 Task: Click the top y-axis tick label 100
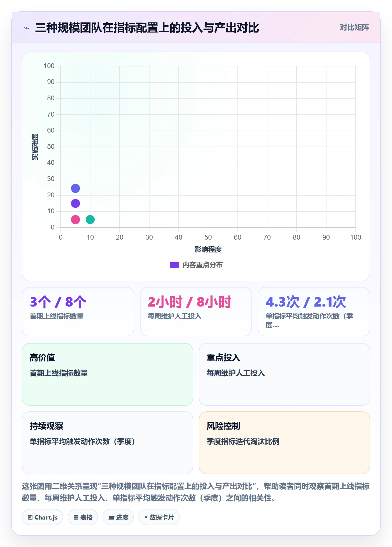point(49,66)
